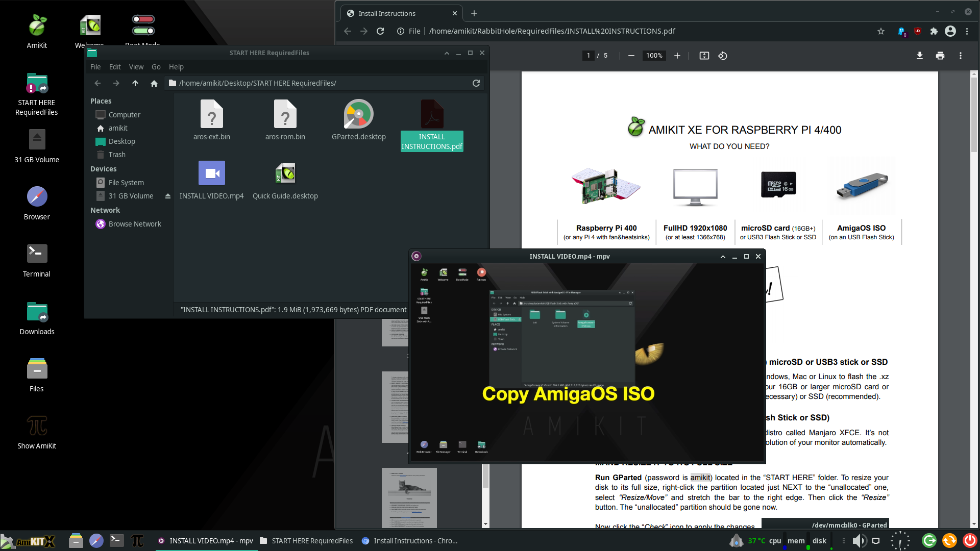Go to home folder in file manager

click(x=154, y=83)
